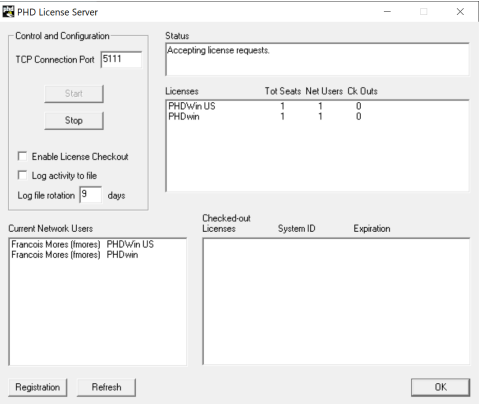Refresh the license server view
Viewport: 479px width, 404px height.
(x=106, y=387)
